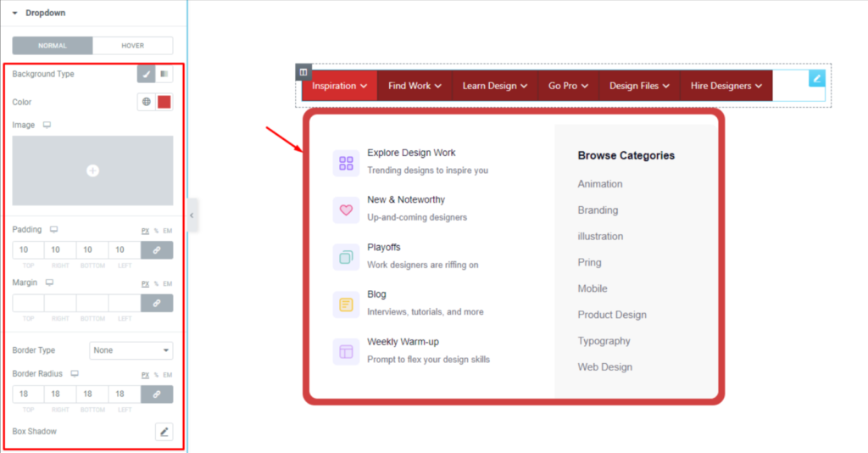Click the blue edit pencil on menu widget

816,78
